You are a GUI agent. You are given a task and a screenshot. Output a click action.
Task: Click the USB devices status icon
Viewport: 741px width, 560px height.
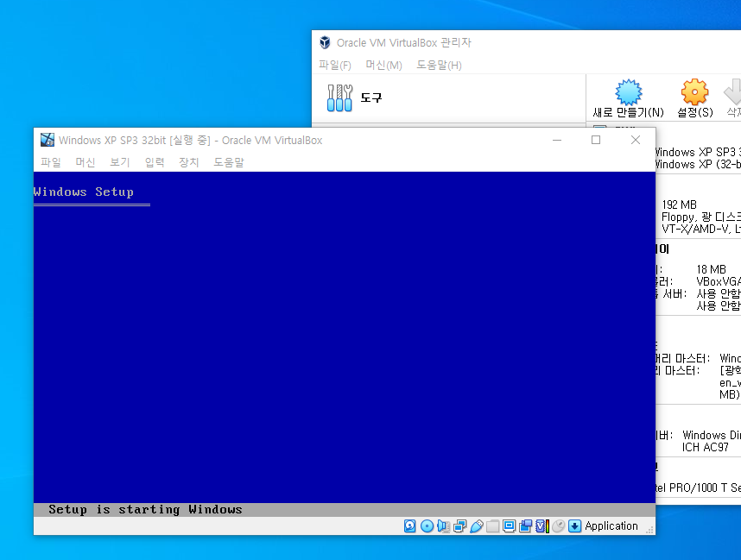pos(477,526)
